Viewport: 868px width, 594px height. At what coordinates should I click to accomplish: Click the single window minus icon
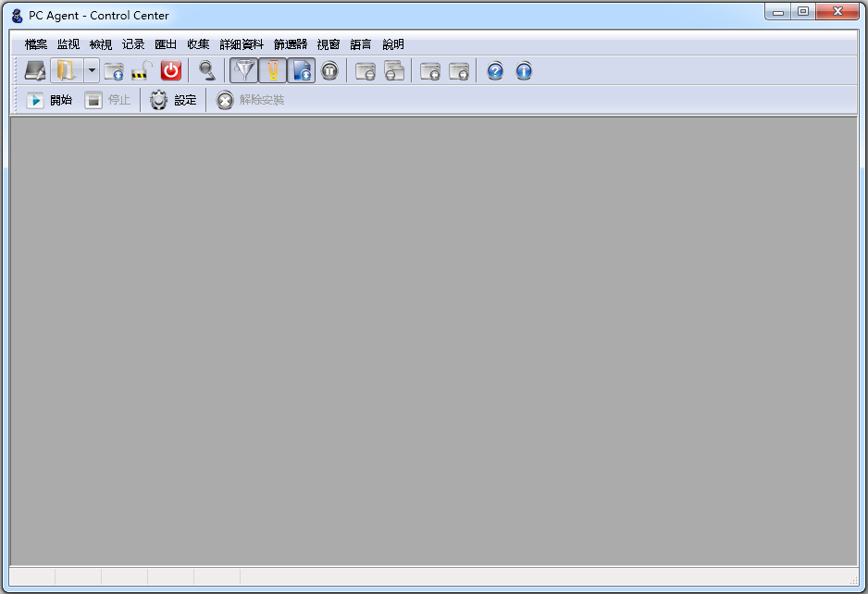click(366, 71)
